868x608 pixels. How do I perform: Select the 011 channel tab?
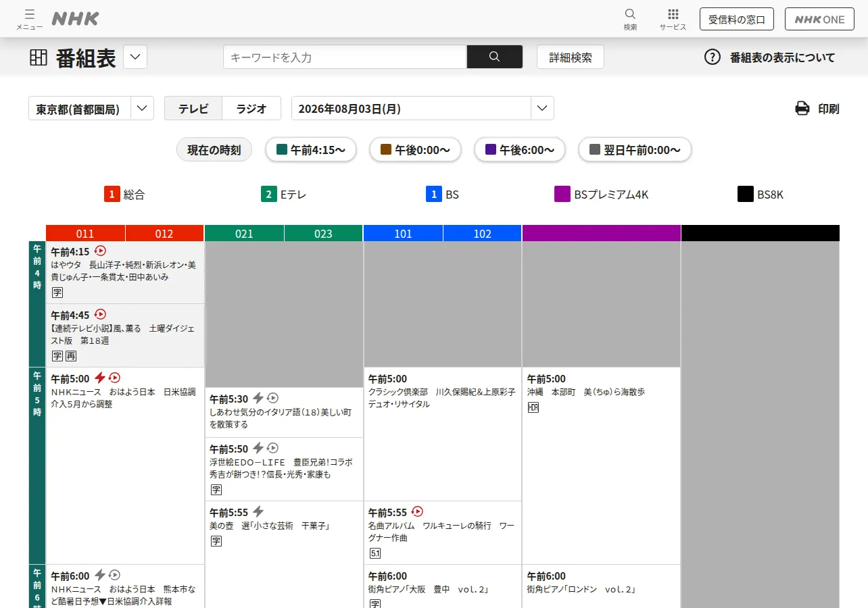point(85,234)
